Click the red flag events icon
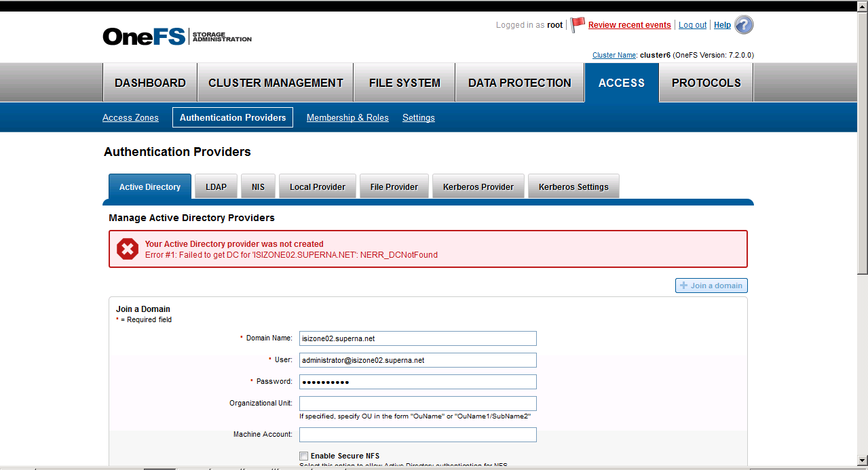The width and height of the screenshot is (868, 470). (578, 25)
